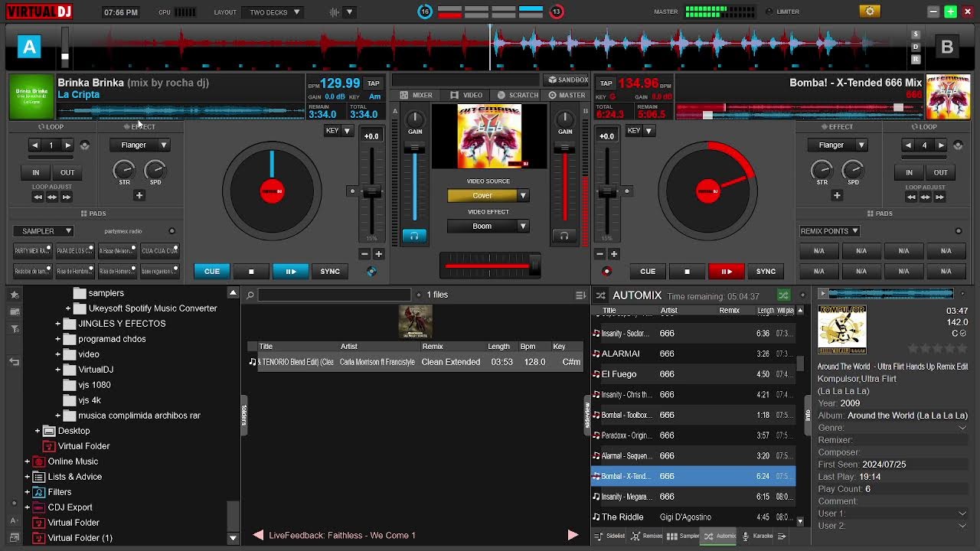Toggle sampler option dot beside partymex radio
This screenshot has height=551, width=980.
171,231
